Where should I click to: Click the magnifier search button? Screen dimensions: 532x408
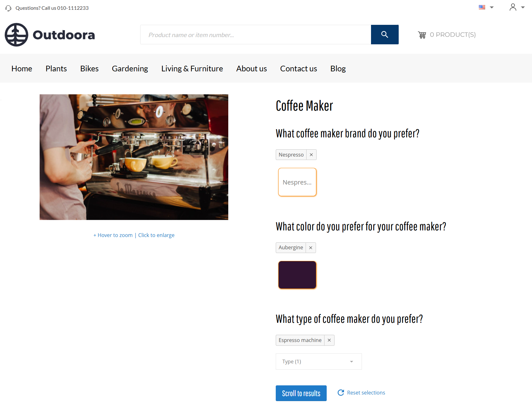pos(385,35)
